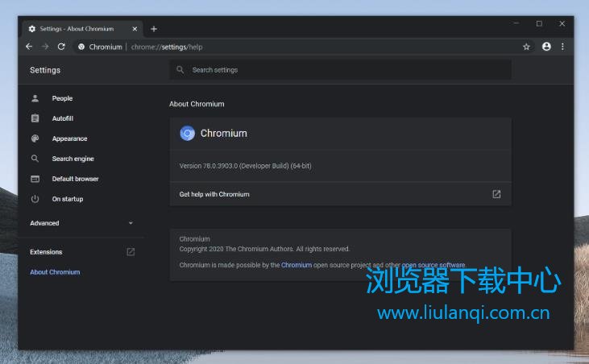The image size is (589, 364).
Task: Select the Settings - About Chromium tab
Action: coord(82,29)
